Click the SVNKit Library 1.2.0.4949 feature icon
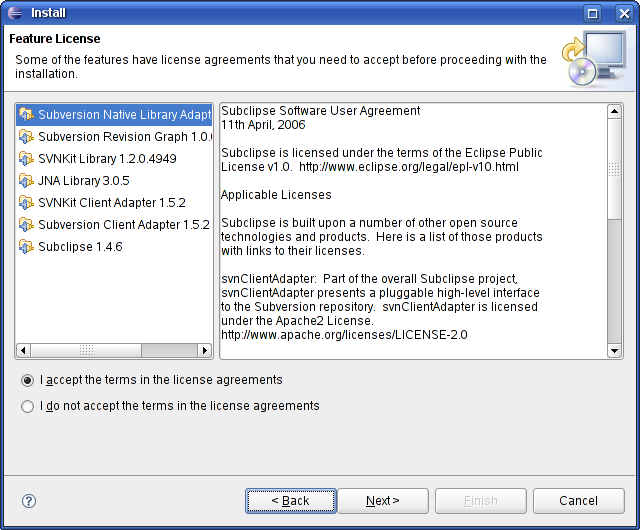This screenshot has width=640, height=530. pos(26,158)
